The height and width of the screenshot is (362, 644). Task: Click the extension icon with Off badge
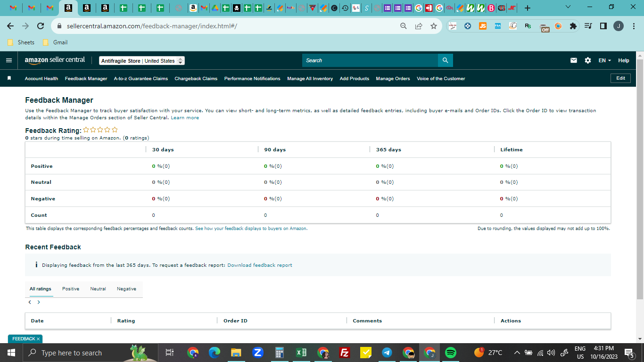tap(544, 27)
